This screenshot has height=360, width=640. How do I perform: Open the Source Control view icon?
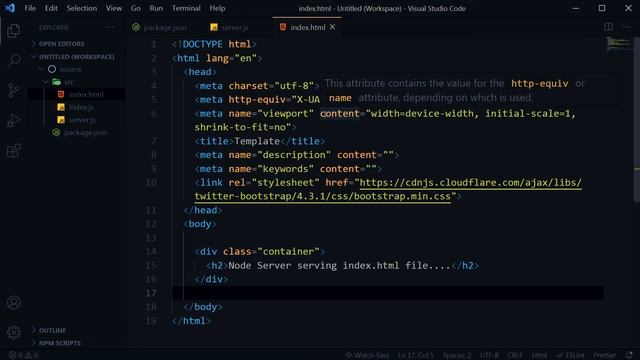pos(13,90)
